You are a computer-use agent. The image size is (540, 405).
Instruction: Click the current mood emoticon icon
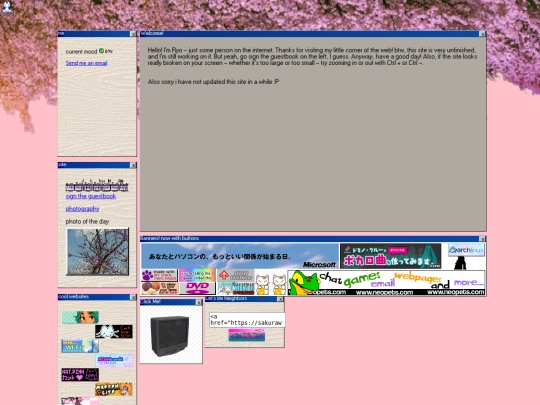tap(101, 51)
